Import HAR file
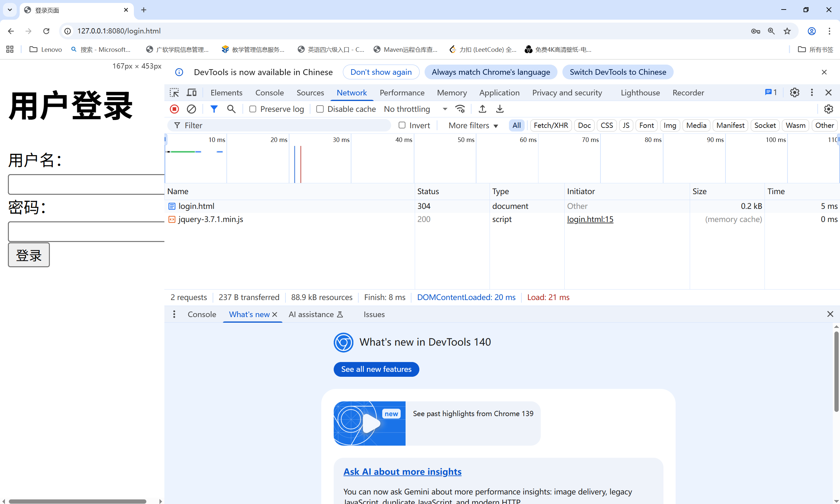840x504 pixels. click(482, 109)
